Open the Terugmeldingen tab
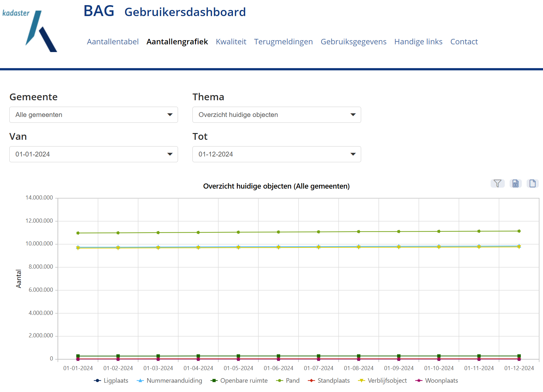Viewport: 543px width, 392px height. coord(283,42)
